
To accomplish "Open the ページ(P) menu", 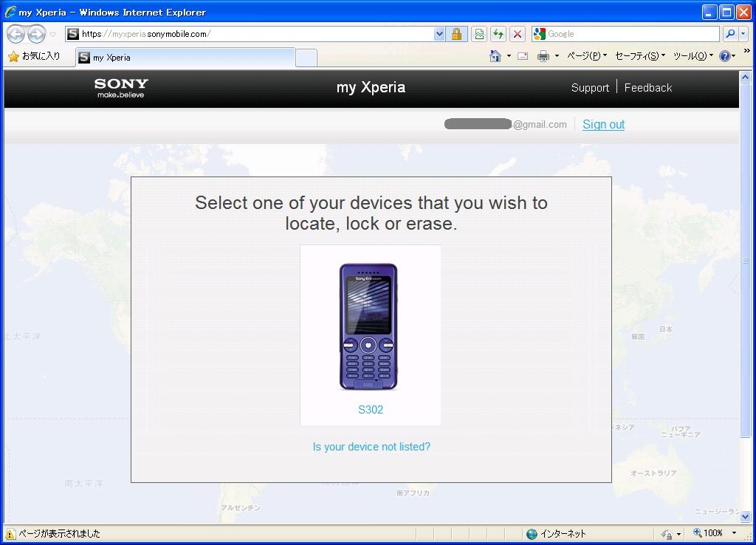I will pos(587,56).
